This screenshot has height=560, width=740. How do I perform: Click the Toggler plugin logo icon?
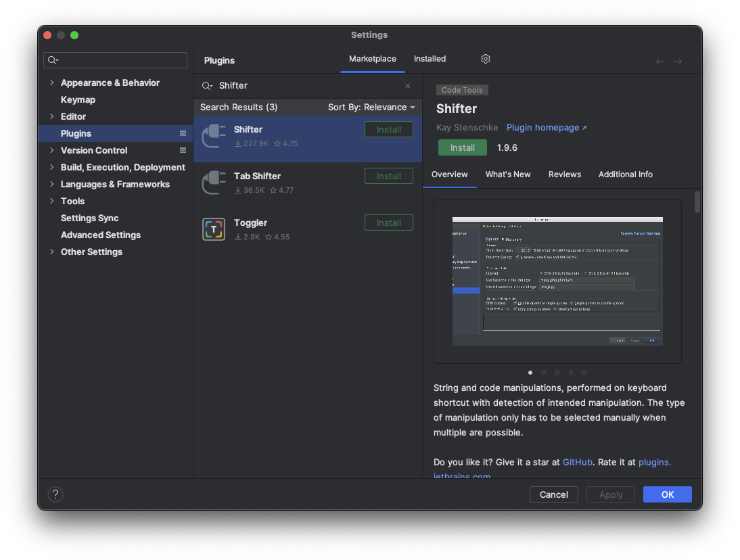coord(214,229)
